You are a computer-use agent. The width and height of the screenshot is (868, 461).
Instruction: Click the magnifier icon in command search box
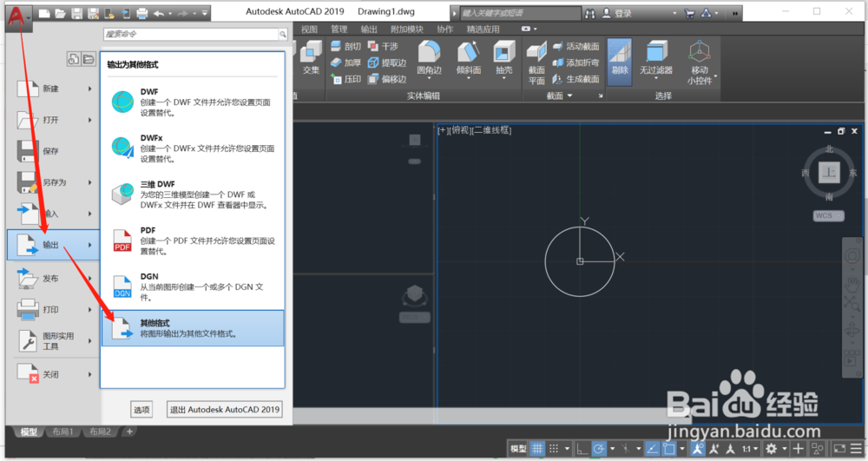click(283, 35)
